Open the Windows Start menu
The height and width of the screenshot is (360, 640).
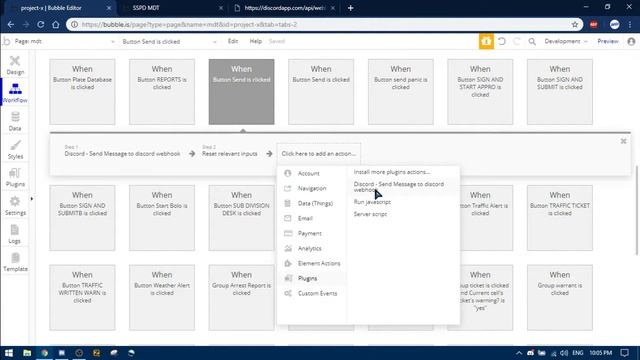[9, 353]
